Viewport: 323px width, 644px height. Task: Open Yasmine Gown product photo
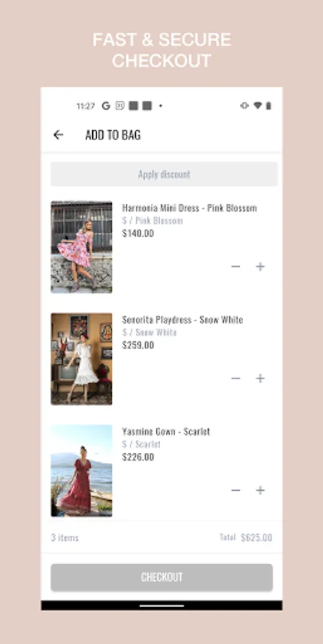pyautogui.click(x=81, y=471)
